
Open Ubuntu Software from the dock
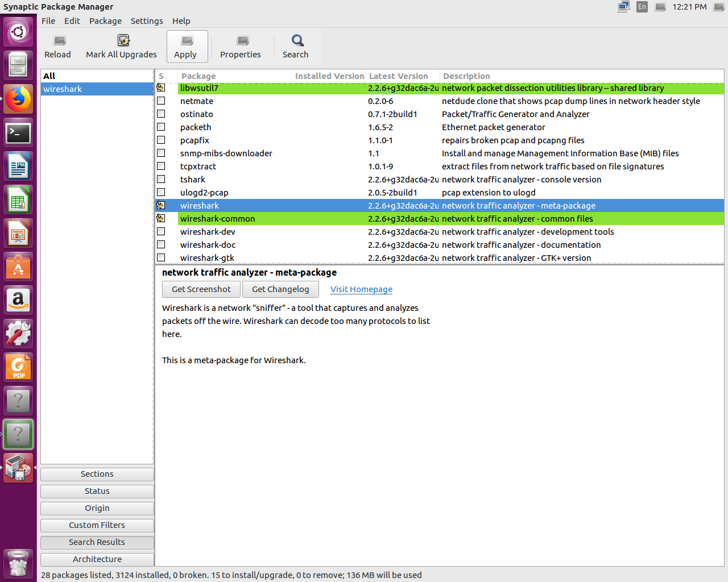[18, 267]
